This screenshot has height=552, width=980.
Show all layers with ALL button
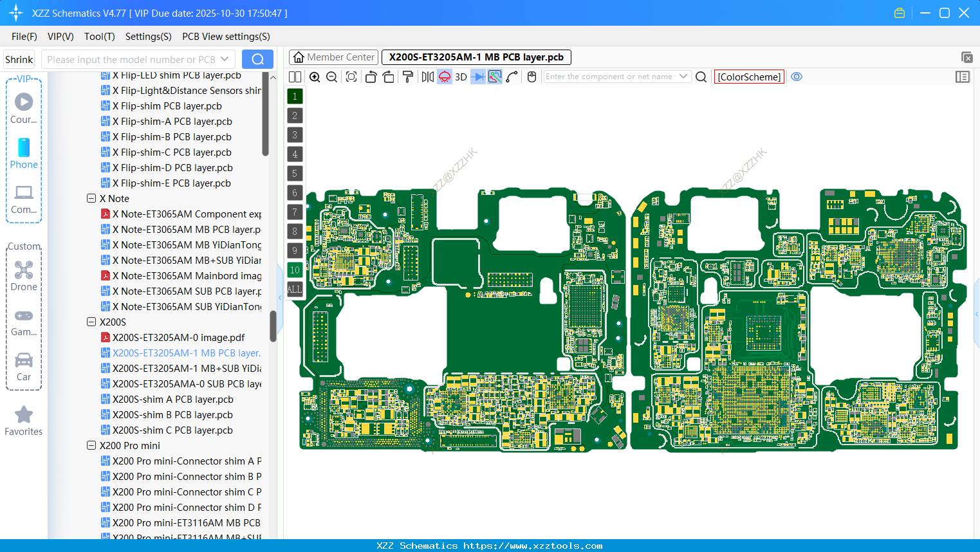pos(295,290)
